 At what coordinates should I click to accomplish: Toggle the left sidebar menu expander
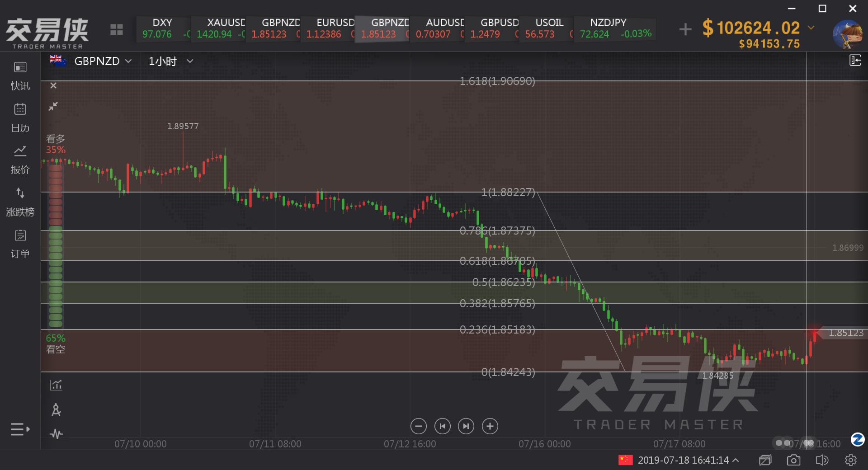(x=20, y=429)
